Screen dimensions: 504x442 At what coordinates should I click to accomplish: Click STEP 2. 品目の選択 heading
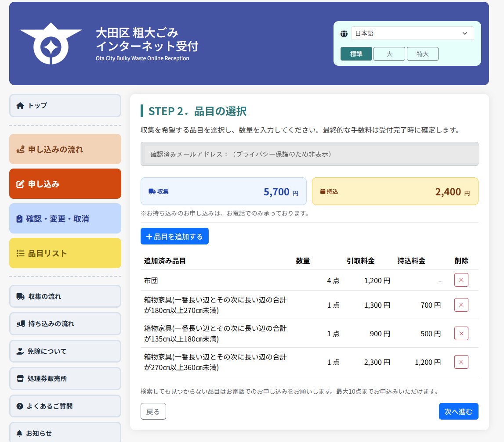(x=197, y=111)
